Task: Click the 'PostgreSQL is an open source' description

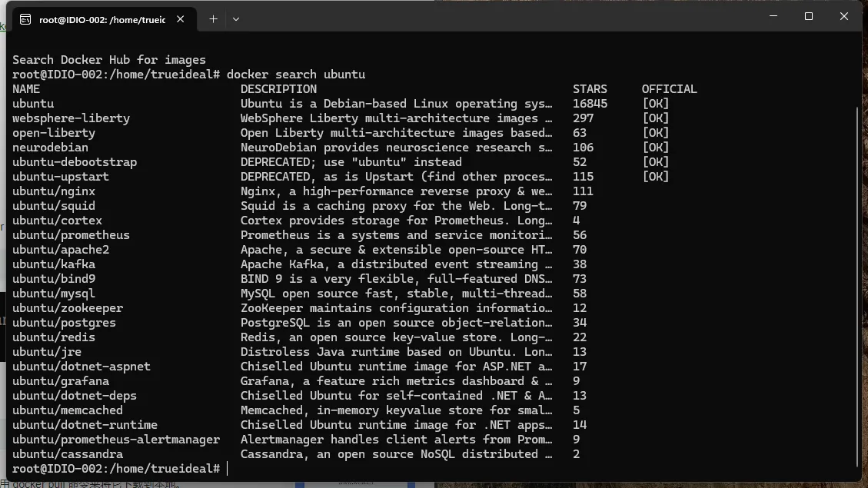Action: point(397,323)
